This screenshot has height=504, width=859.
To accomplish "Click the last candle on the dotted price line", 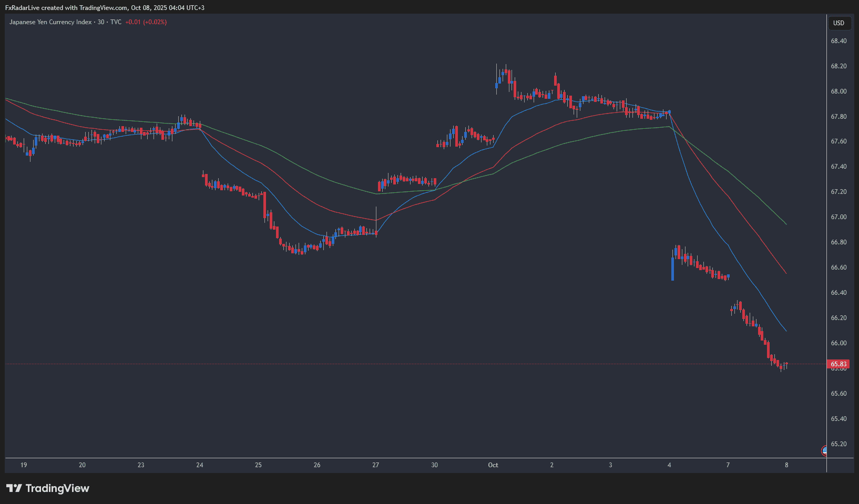I will [x=786, y=364].
